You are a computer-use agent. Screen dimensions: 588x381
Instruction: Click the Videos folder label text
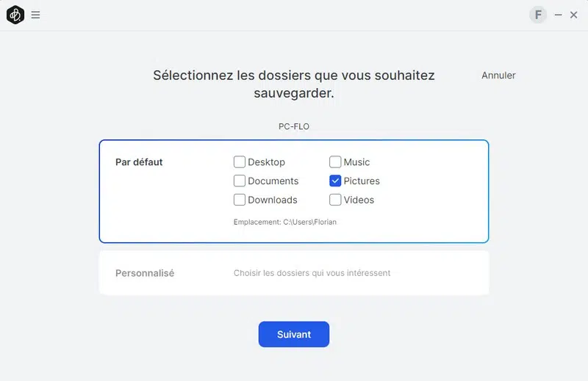tap(359, 200)
